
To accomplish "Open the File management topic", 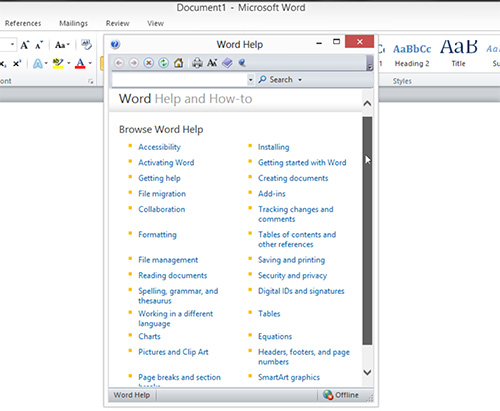I will (168, 260).
